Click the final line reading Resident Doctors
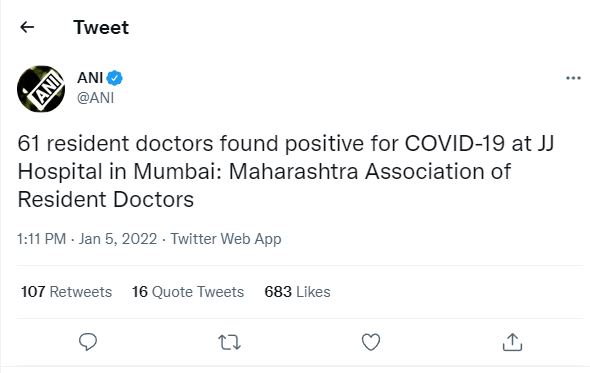This screenshot has width=590, height=373. click(106, 199)
